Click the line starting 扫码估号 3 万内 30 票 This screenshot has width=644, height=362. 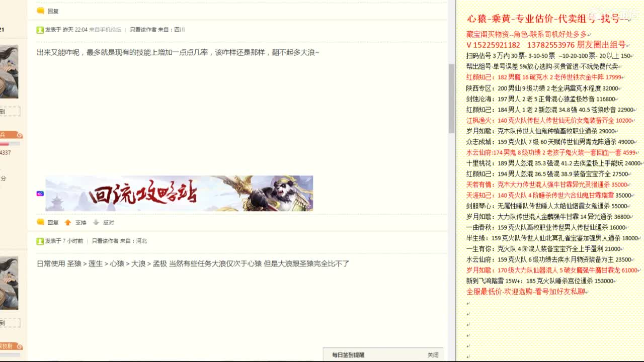click(549, 56)
